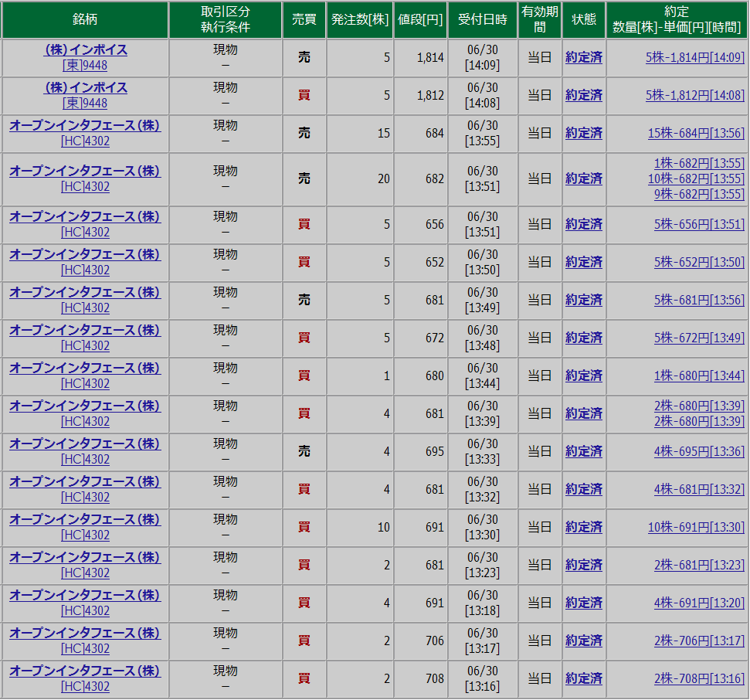Click the received time 06/30 [13:44] cell
The image size is (750, 700).
click(483, 375)
